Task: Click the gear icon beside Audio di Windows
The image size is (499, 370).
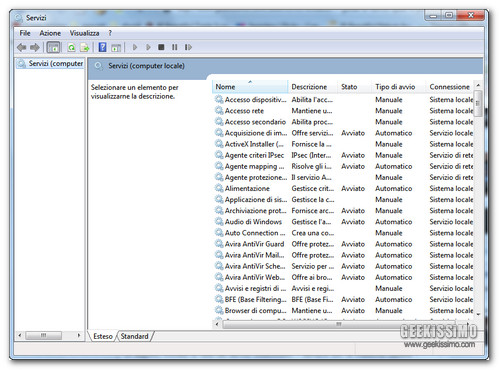Action: point(219,221)
